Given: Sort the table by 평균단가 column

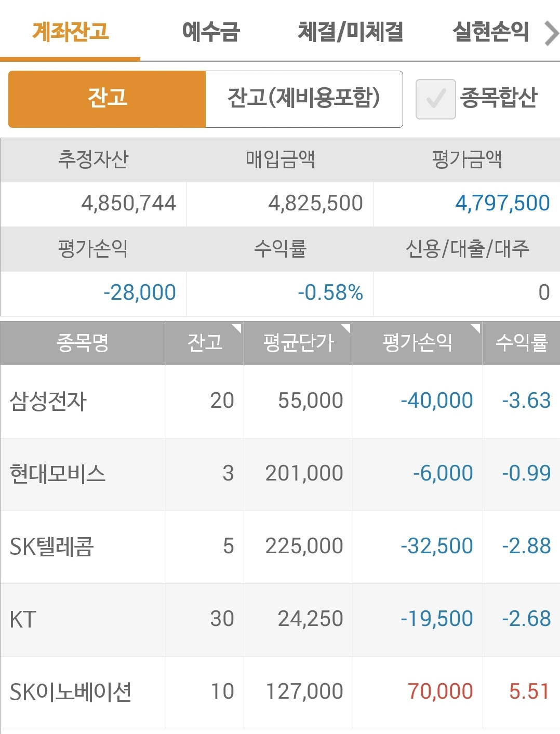Looking at the screenshot, I should tap(298, 343).
